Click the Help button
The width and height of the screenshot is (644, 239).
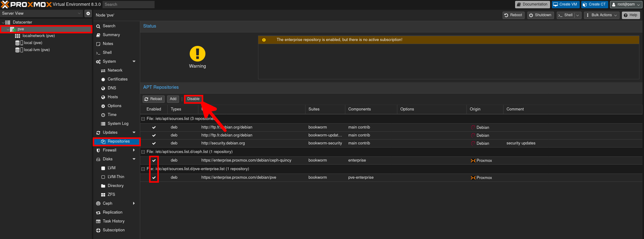tap(631, 15)
